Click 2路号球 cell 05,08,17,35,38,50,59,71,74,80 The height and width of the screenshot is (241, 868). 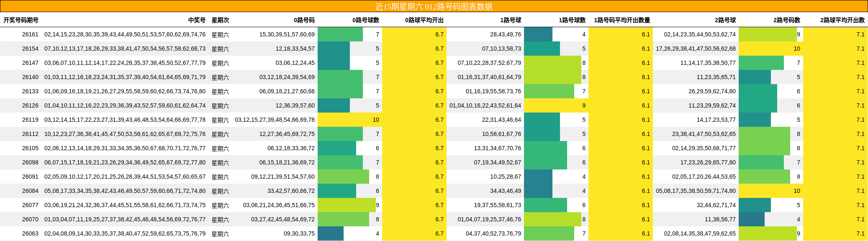696,191
